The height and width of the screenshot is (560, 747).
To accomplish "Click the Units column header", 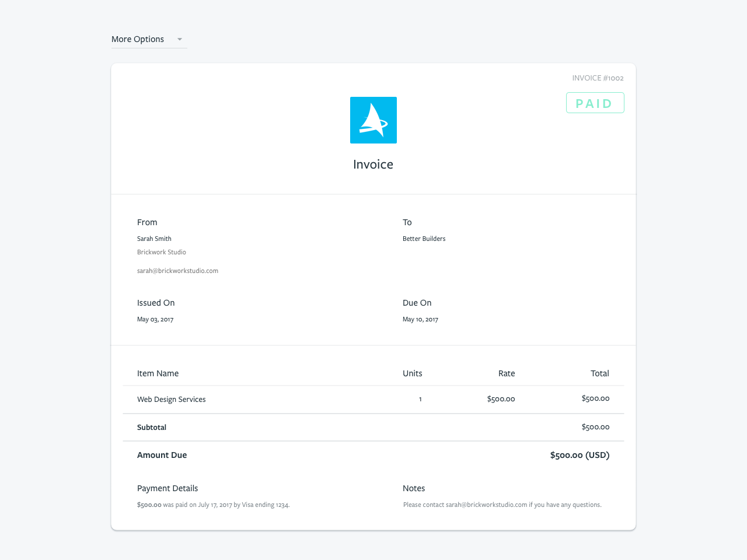I will [413, 373].
